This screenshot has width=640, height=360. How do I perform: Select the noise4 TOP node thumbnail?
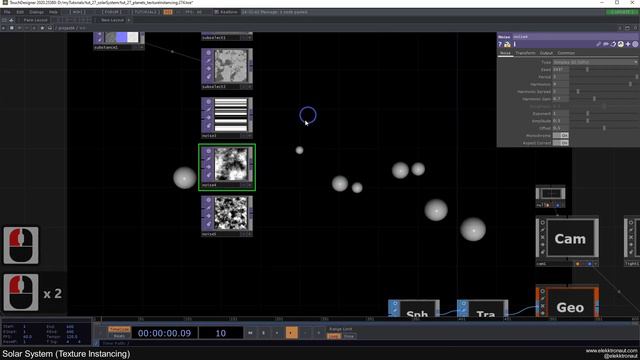click(x=231, y=164)
